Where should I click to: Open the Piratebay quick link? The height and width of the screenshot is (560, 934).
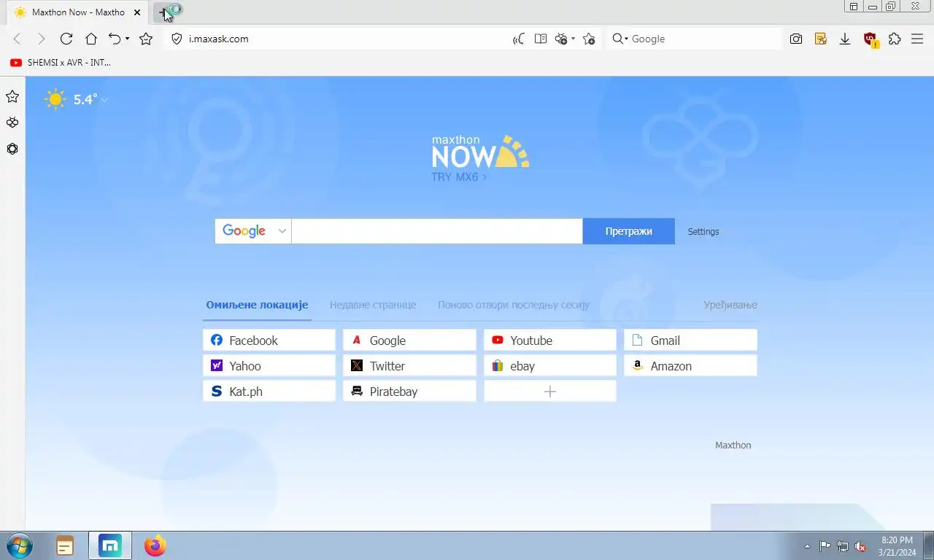(x=409, y=391)
